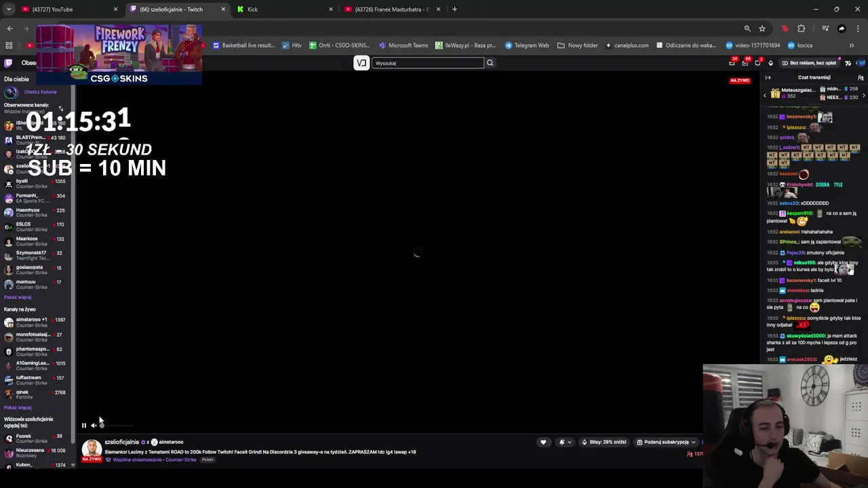868x488 pixels.
Task: Open aimstarooo co-streamer name link
Action: point(171,442)
